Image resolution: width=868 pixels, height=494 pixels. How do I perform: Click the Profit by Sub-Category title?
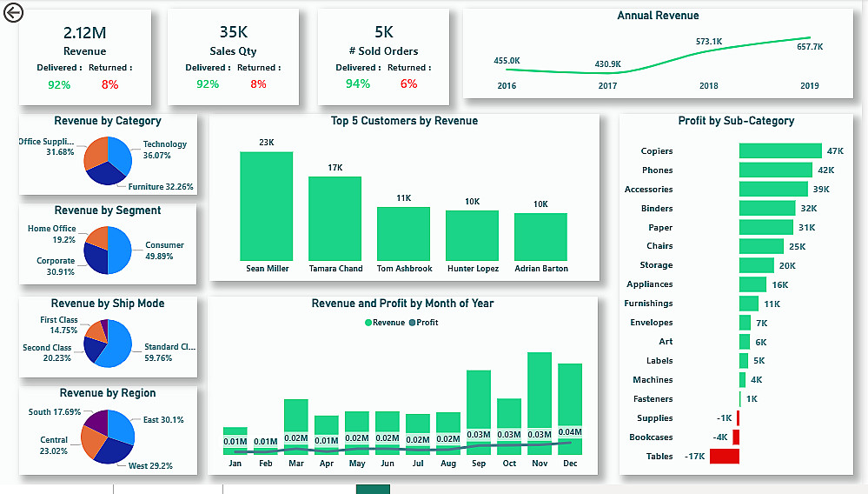click(x=736, y=121)
